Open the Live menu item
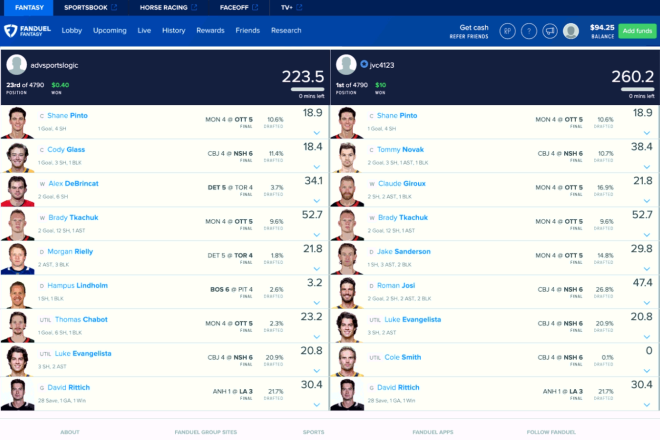This screenshot has width=660, height=440. click(x=144, y=30)
